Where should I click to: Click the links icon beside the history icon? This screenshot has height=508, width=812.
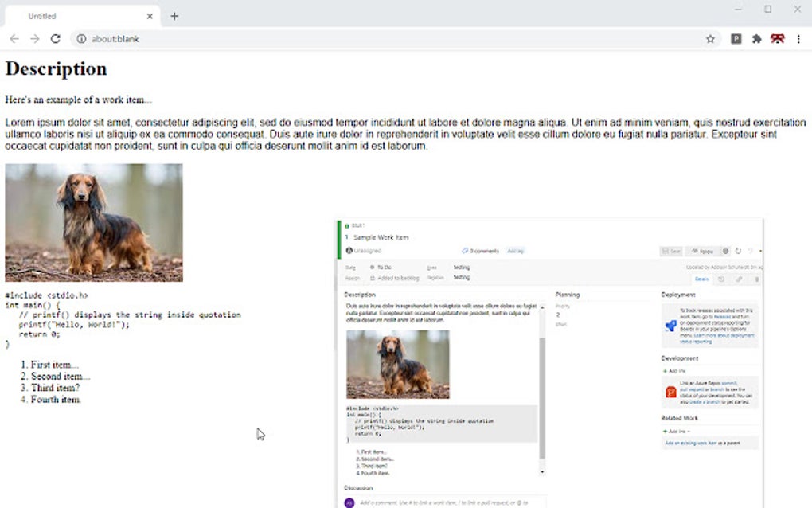(738, 279)
